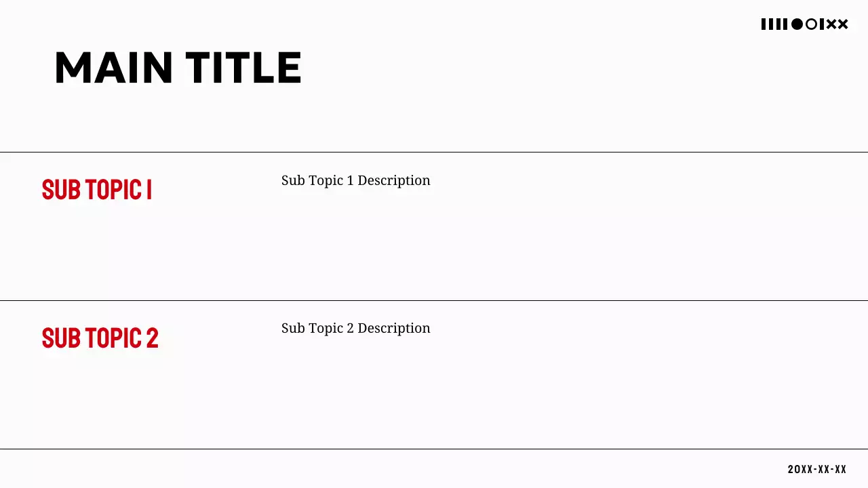Click the word TITLE in the heading
This screenshot has width=868, height=488.
pos(243,68)
